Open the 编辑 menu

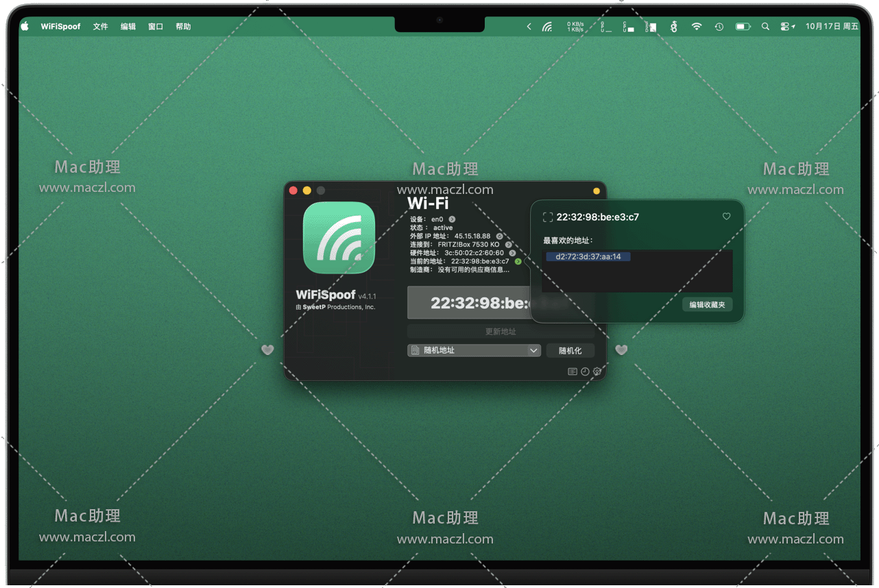coord(128,27)
